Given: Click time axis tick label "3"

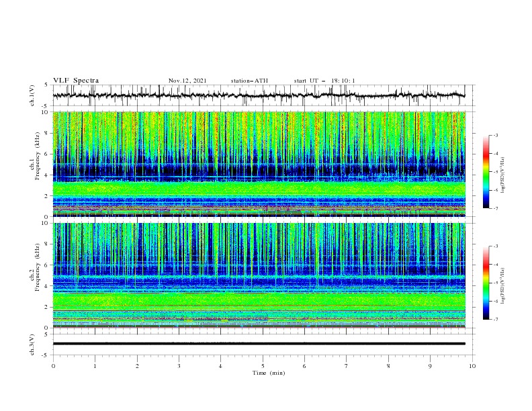Looking at the screenshot, I should [x=179, y=366].
